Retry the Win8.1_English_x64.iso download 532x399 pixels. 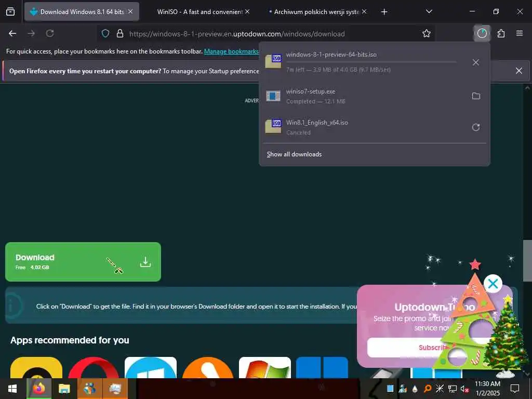(476, 127)
